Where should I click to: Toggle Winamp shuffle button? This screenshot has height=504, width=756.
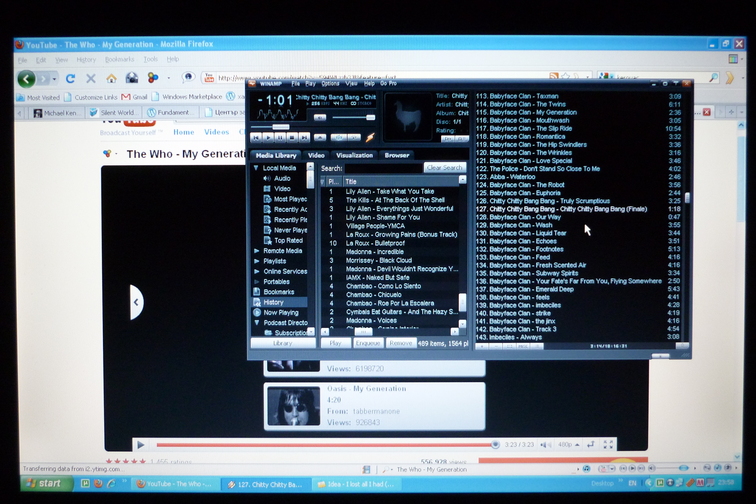(x=338, y=137)
